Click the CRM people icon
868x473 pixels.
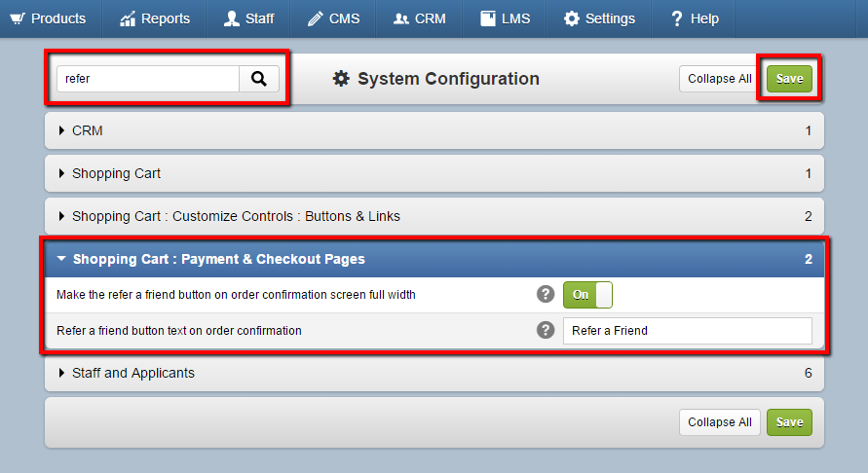tap(401, 18)
